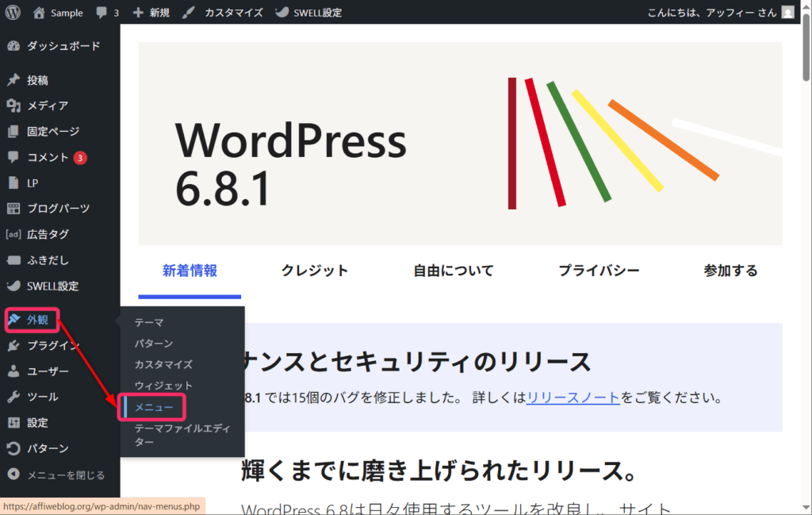The height and width of the screenshot is (515, 812).
Task: Open comments bubble icon in admin bar
Action: 101,13
